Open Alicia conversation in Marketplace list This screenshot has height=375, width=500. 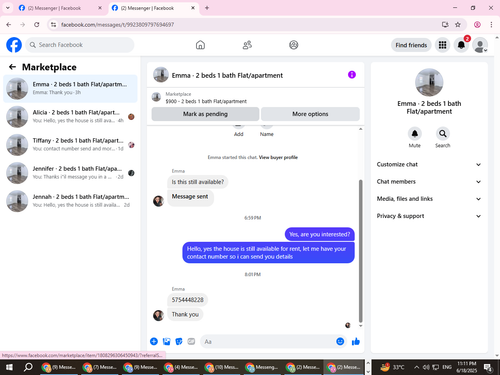pos(70,117)
